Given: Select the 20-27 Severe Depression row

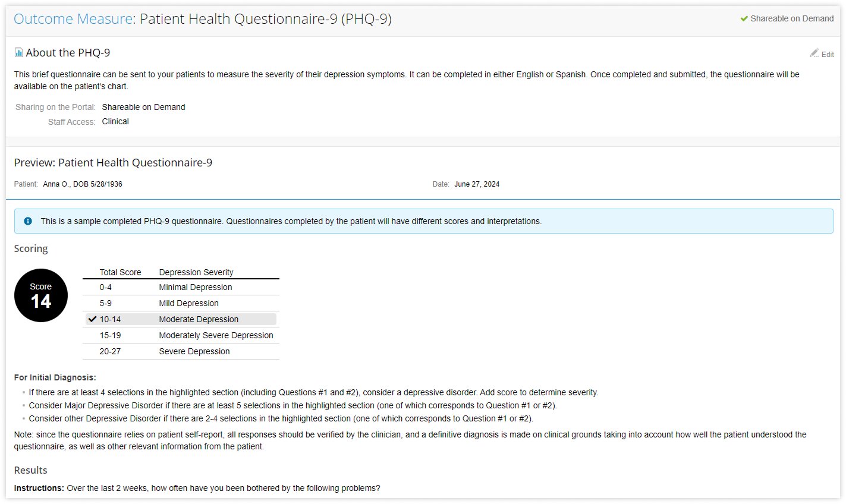Looking at the screenshot, I should [x=181, y=351].
